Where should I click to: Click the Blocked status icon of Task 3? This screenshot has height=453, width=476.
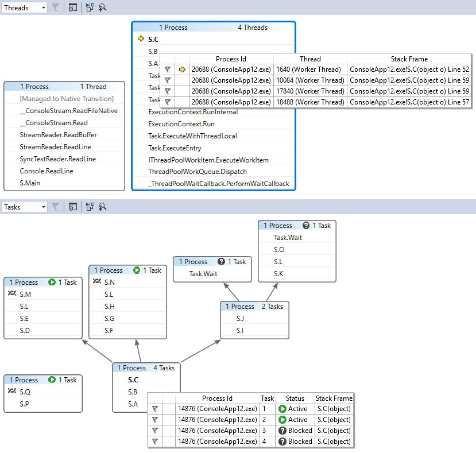(283, 430)
